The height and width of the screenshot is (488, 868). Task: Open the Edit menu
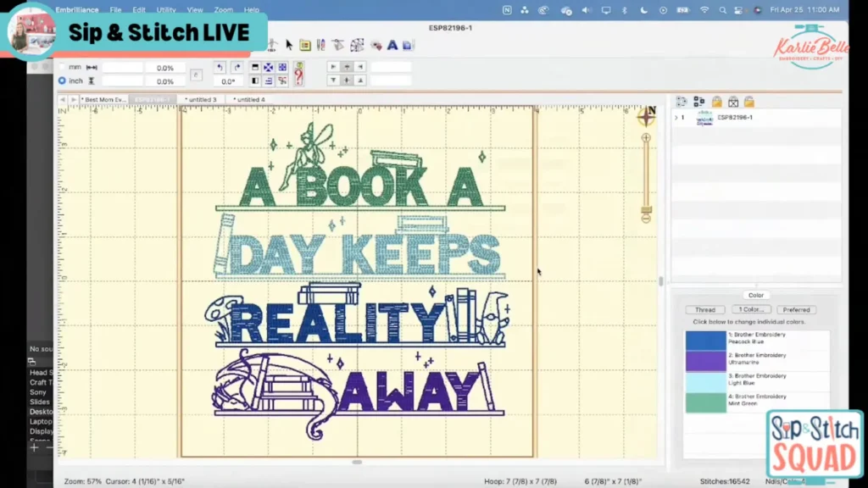click(x=139, y=10)
